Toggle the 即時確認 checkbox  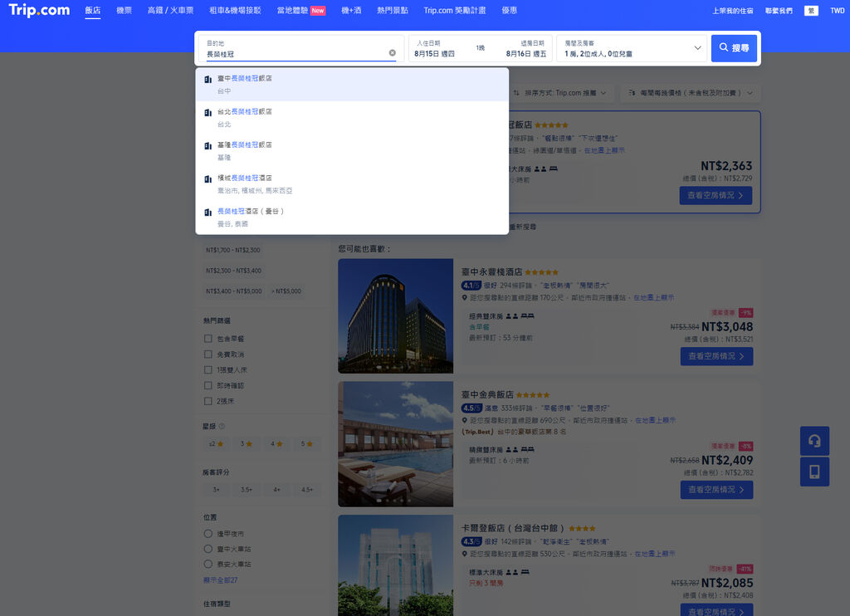(208, 385)
